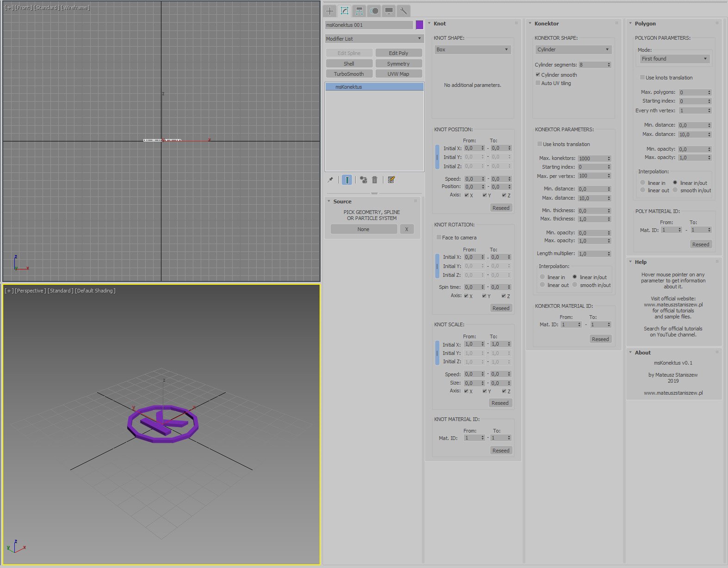The height and width of the screenshot is (568, 728).
Task: Open the Front viewport view menu label
Action: coord(23,7)
